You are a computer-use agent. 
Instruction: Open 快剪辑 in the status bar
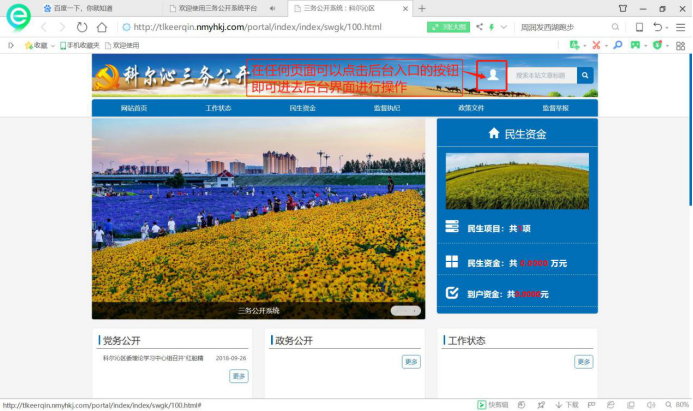pos(493,405)
